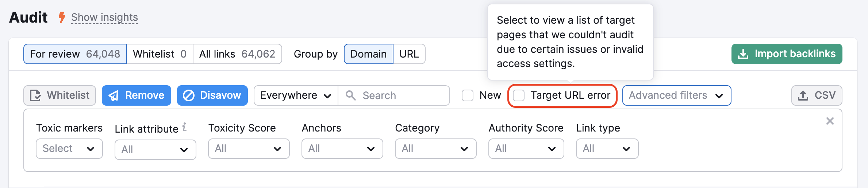This screenshot has height=188, width=868.
Task: Group results by URL
Action: point(409,54)
